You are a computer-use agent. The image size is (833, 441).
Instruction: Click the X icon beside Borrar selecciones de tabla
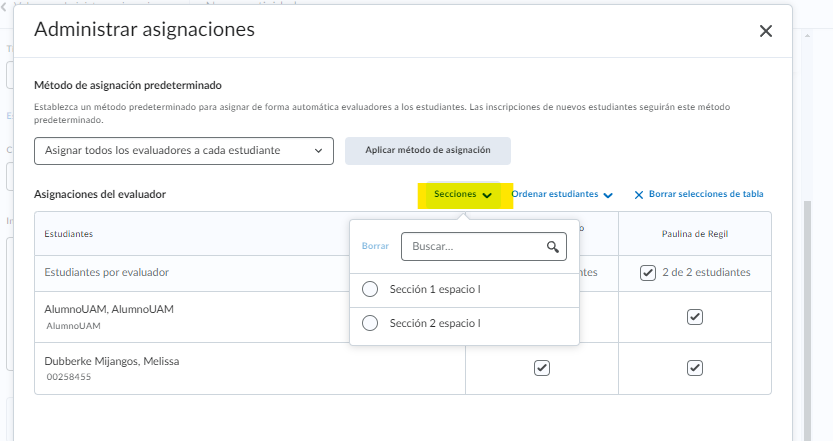[x=639, y=194]
